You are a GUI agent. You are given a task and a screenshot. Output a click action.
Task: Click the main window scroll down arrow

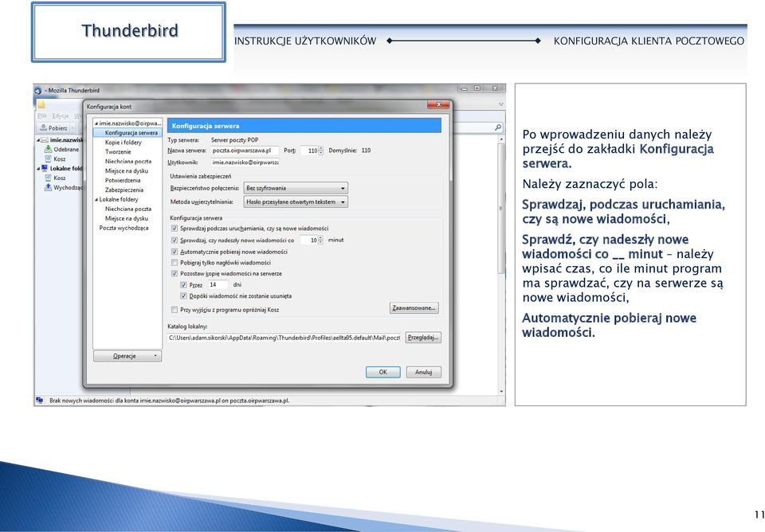pyautogui.click(x=501, y=391)
